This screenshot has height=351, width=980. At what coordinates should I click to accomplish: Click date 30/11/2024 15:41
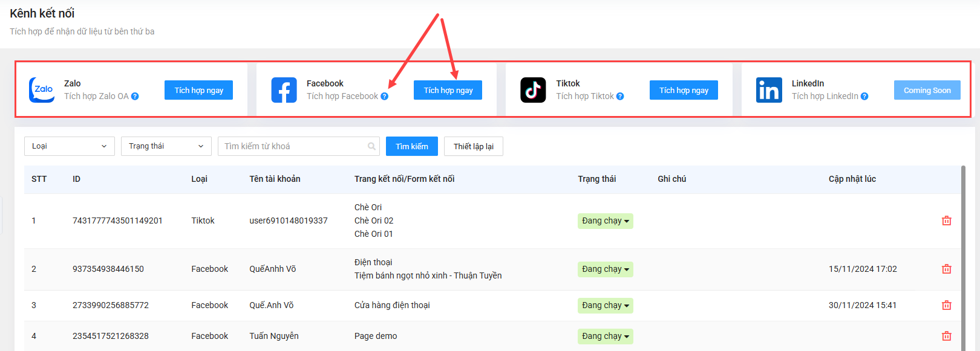tap(863, 305)
